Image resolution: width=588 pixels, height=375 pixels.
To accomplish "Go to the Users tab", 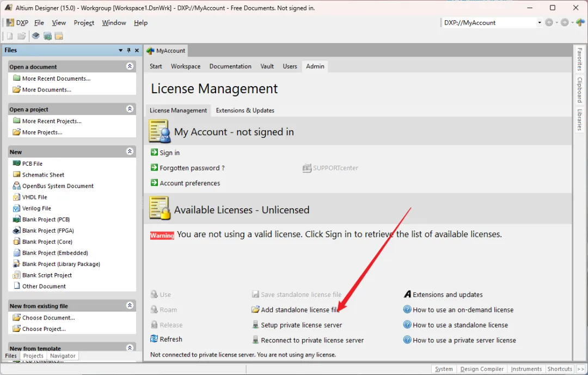I will point(290,66).
